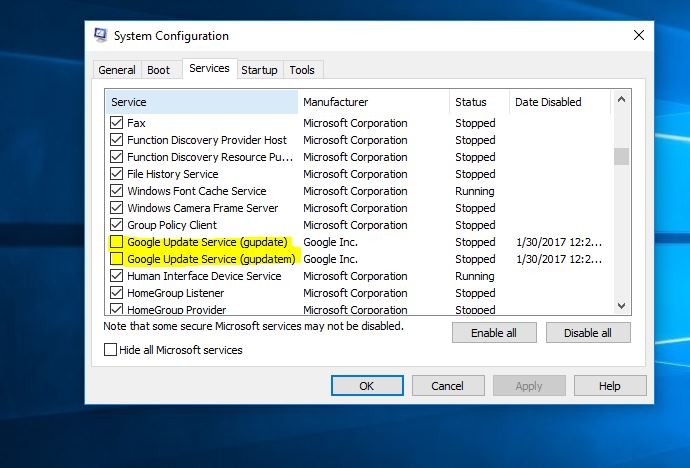This screenshot has height=468, width=690.
Task: Click the Enable all button
Action: pyautogui.click(x=494, y=333)
